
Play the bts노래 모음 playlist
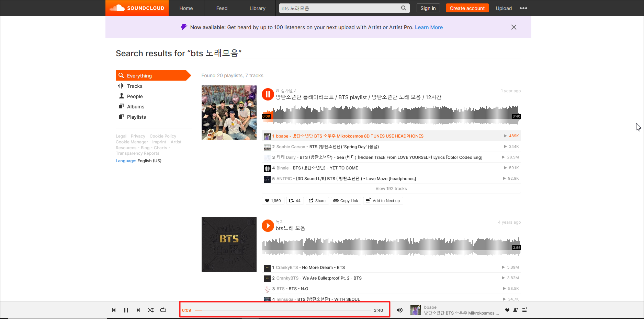click(268, 226)
